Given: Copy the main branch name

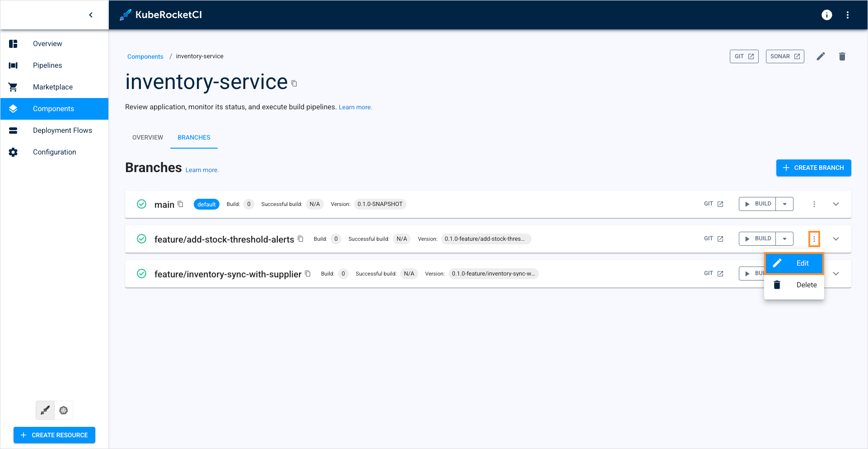Looking at the screenshot, I should coord(181,204).
